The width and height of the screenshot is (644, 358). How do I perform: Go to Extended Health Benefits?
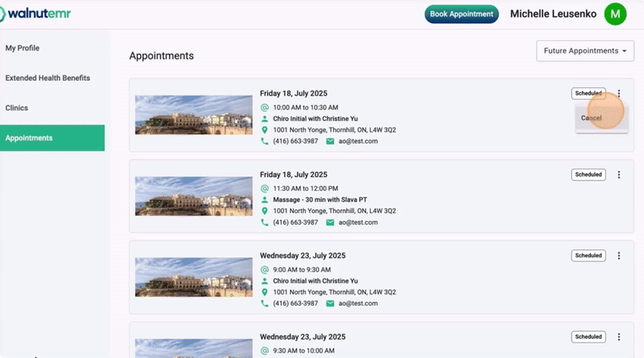click(47, 78)
